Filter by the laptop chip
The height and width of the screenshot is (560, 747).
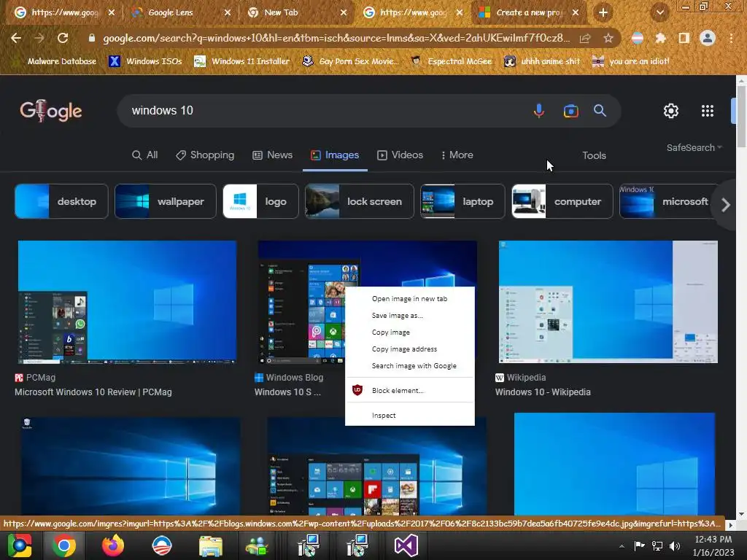click(462, 201)
